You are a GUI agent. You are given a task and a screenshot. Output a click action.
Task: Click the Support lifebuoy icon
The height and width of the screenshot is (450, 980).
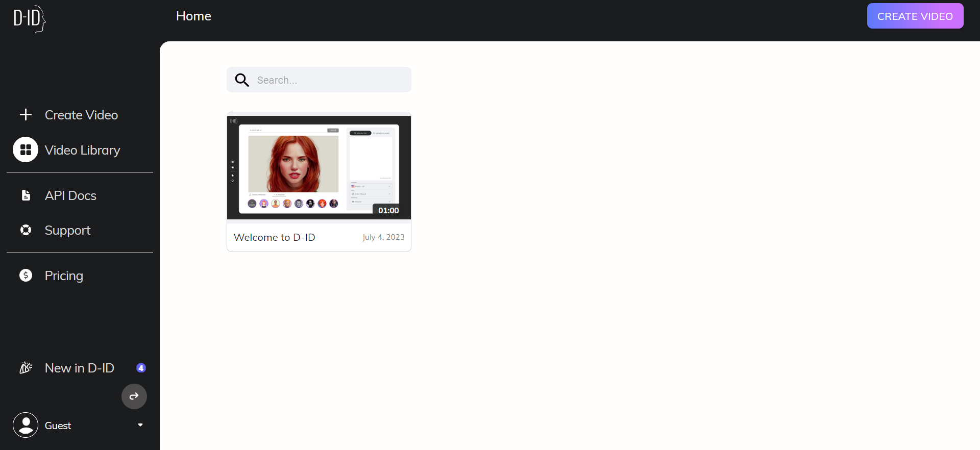26,230
